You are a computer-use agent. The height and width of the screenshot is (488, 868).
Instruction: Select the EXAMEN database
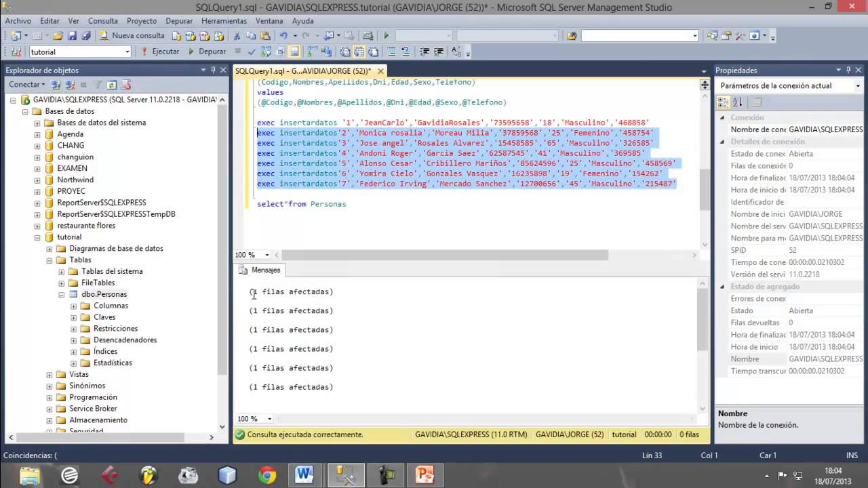(x=72, y=168)
